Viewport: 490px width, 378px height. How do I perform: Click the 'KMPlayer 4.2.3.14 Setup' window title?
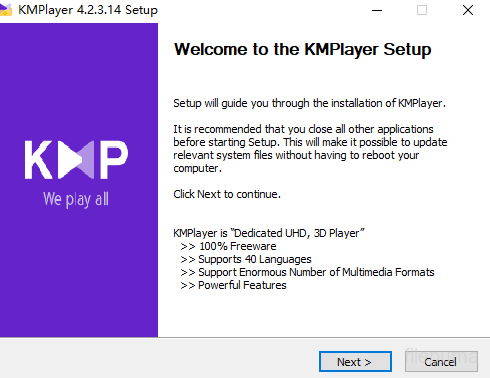(88, 10)
